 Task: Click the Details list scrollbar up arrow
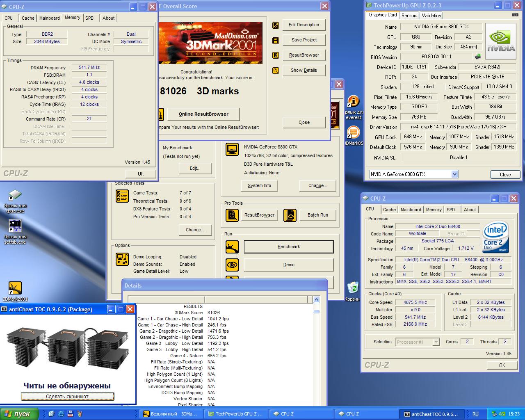tap(316, 300)
